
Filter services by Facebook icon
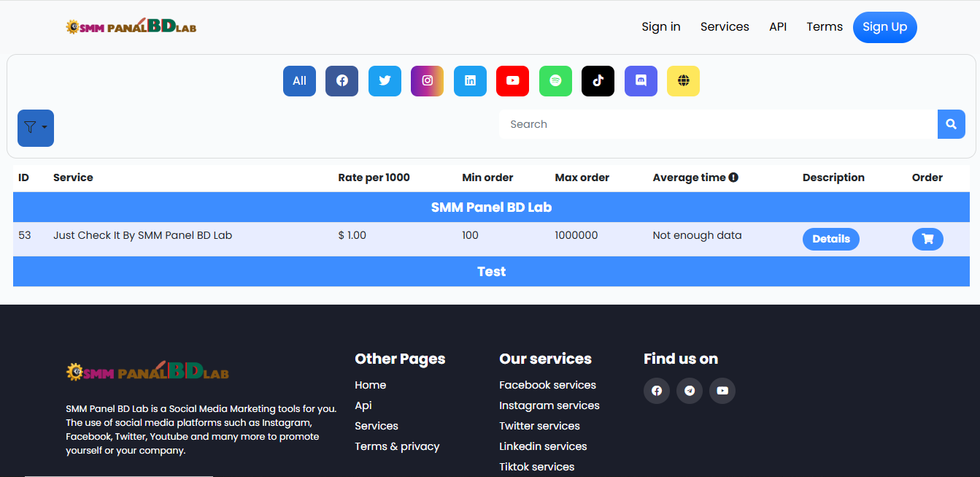(342, 81)
